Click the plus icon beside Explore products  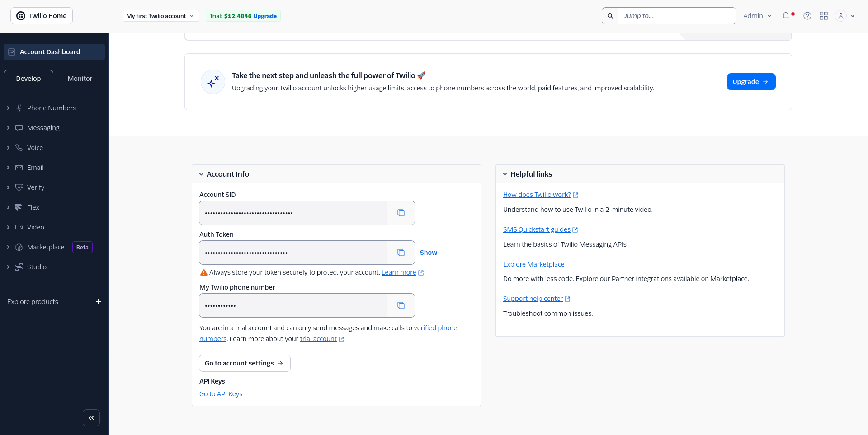(x=99, y=302)
